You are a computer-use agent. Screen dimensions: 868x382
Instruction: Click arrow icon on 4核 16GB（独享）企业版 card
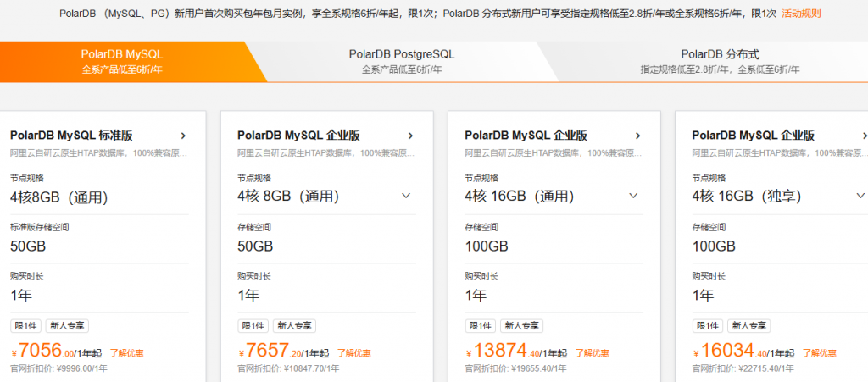tap(863, 136)
